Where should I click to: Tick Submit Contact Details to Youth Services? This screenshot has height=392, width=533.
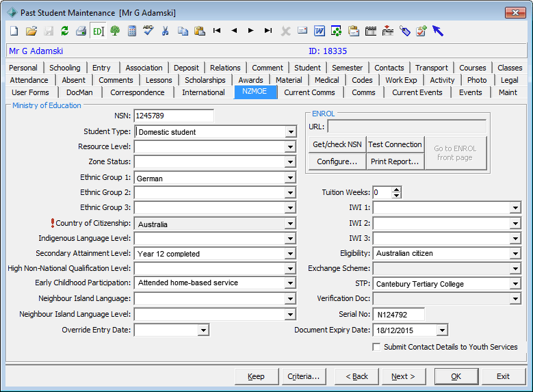pos(376,347)
